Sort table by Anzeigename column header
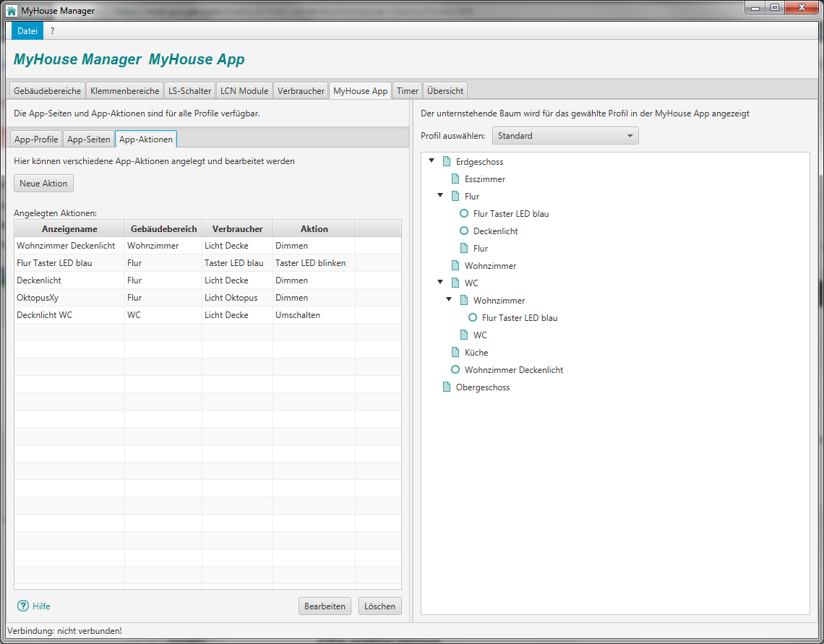This screenshot has width=824, height=644. pos(69,229)
